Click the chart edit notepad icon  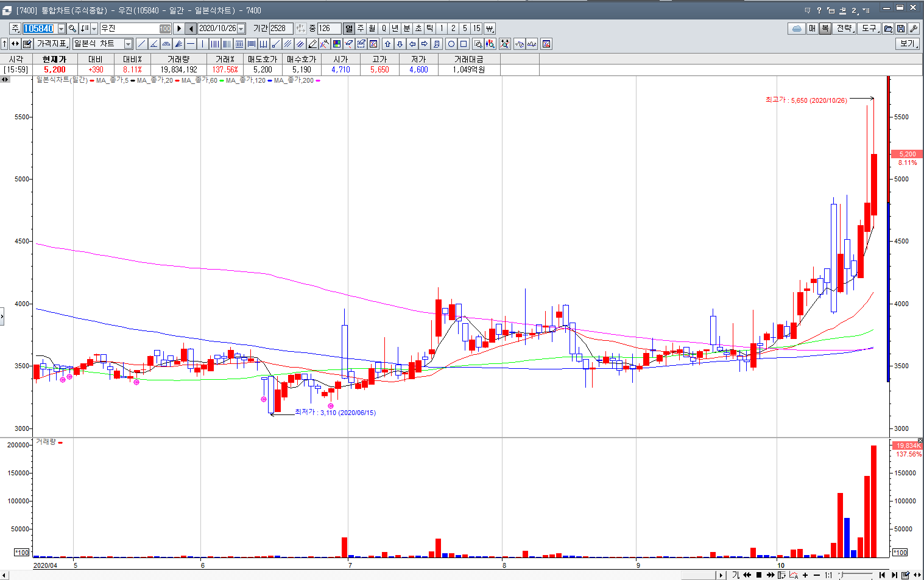click(x=27, y=44)
